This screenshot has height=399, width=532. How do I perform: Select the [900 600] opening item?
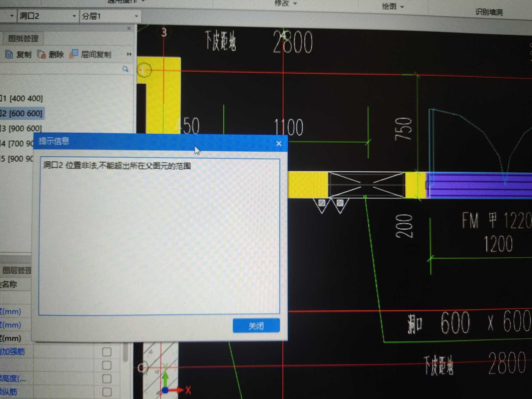(21, 128)
